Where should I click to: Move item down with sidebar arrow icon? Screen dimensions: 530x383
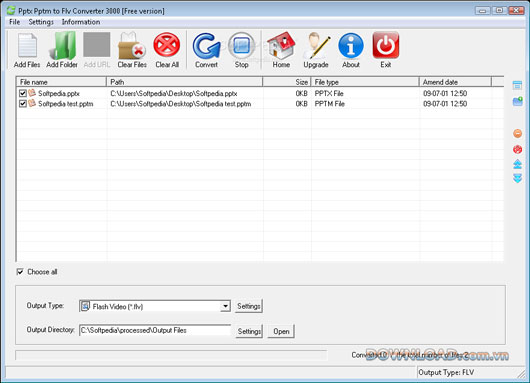pos(517,178)
